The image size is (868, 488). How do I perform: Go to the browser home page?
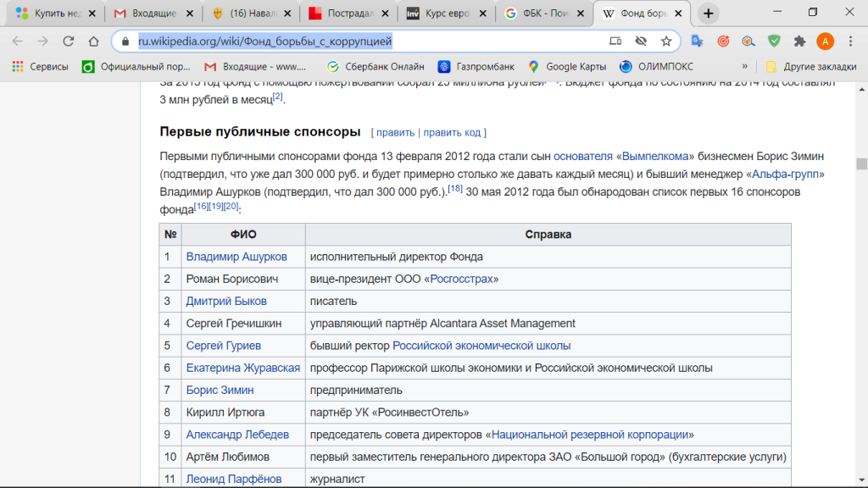93,41
